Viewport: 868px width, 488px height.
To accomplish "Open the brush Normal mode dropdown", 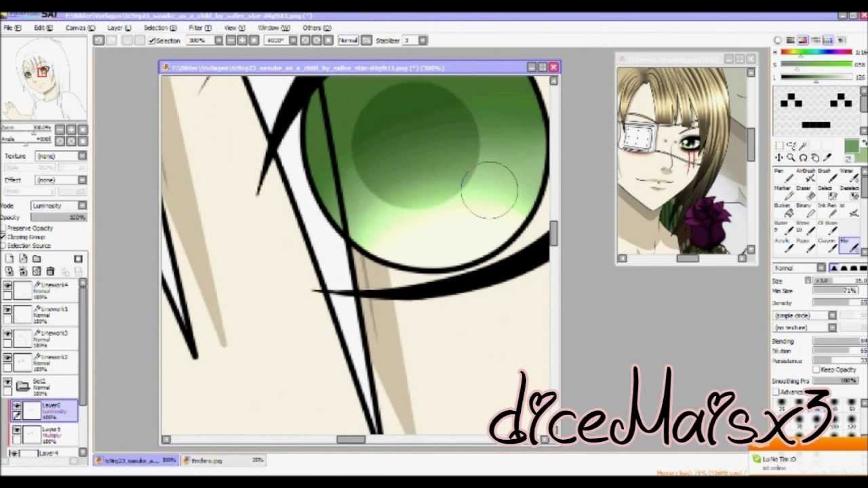I will pyautogui.click(x=799, y=268).
